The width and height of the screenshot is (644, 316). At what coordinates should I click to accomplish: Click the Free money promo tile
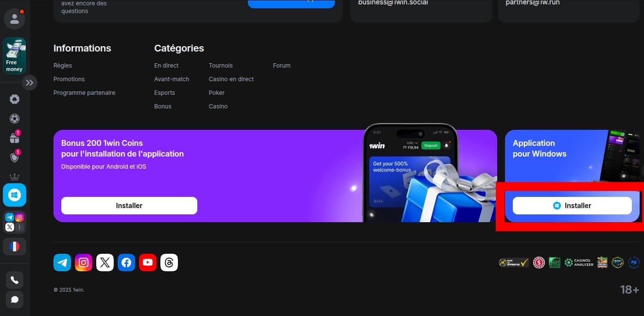click(x=15, y=56)
